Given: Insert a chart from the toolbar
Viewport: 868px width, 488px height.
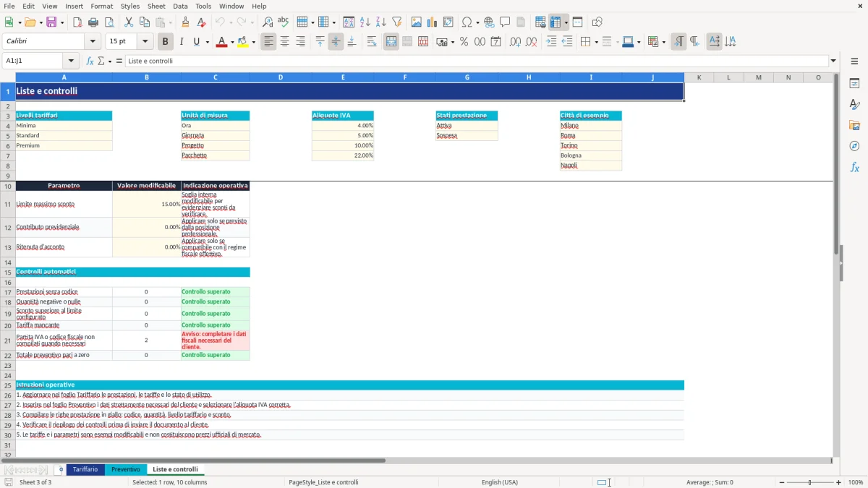Looking at the screenshot, I should [x=433, y=22].
